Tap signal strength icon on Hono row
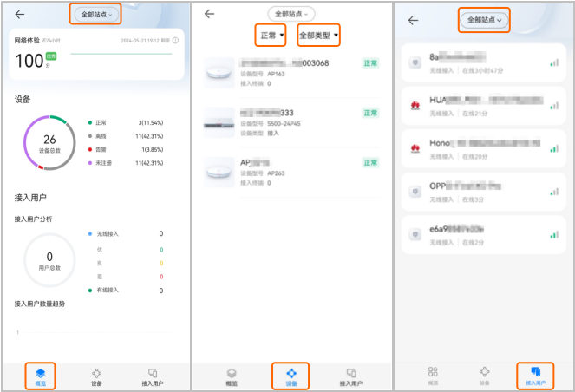The height and width of the screenshot is (392, 575). coord(554,148)
